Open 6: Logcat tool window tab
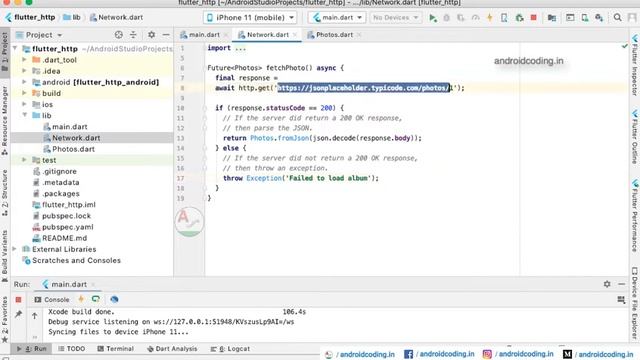 click(230, 349)
